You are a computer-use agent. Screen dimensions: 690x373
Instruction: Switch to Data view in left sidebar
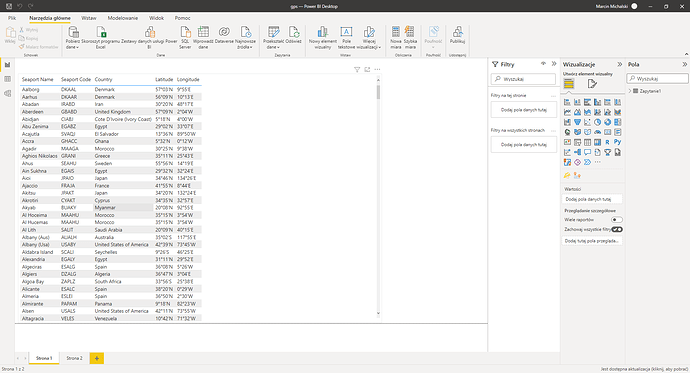click(x=7, y=79)
